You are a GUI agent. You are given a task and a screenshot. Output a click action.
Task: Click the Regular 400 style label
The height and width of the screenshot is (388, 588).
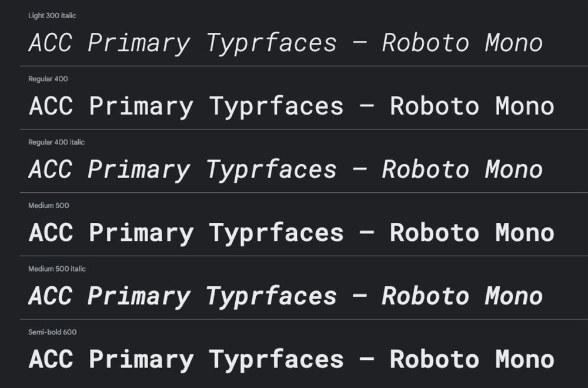pyautogui.click(x=48, y=79)
